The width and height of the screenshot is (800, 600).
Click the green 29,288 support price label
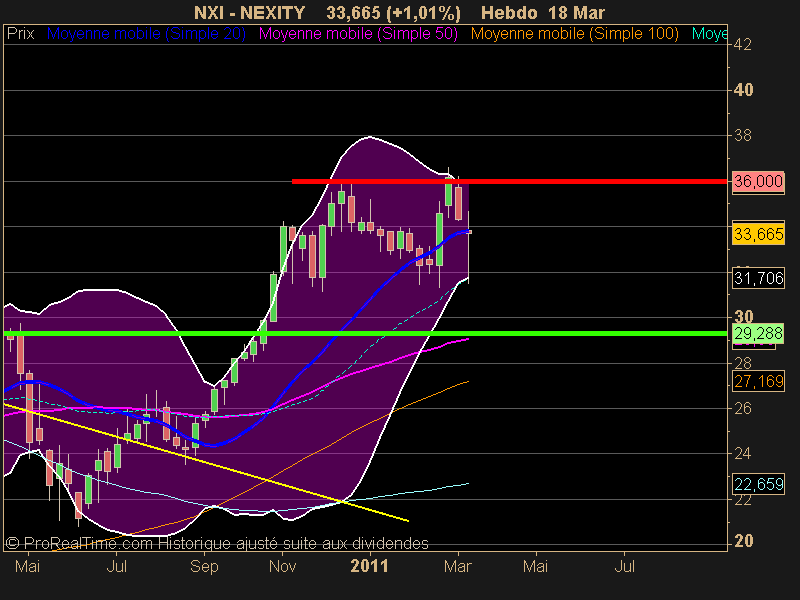pyautogui.click(x=758, y=333)
